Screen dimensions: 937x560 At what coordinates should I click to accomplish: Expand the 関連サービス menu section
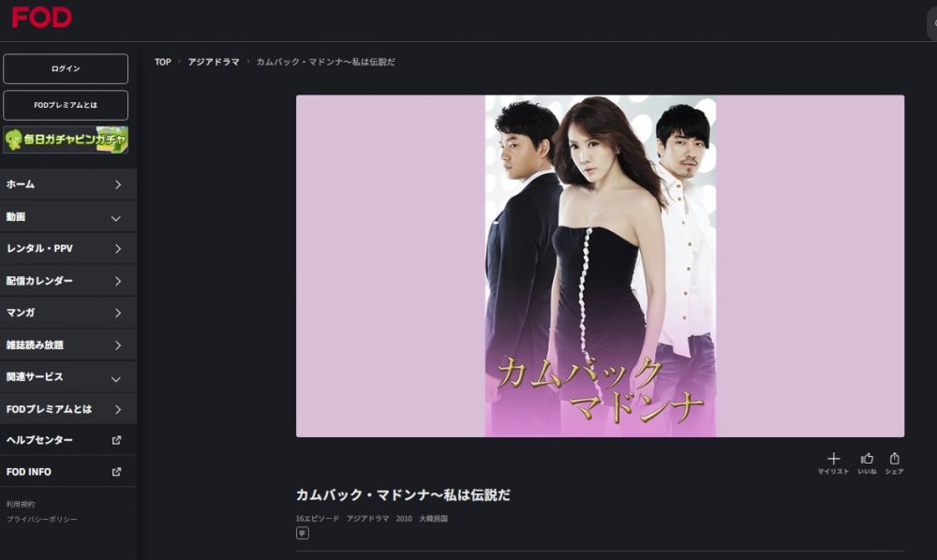point(68,376)
